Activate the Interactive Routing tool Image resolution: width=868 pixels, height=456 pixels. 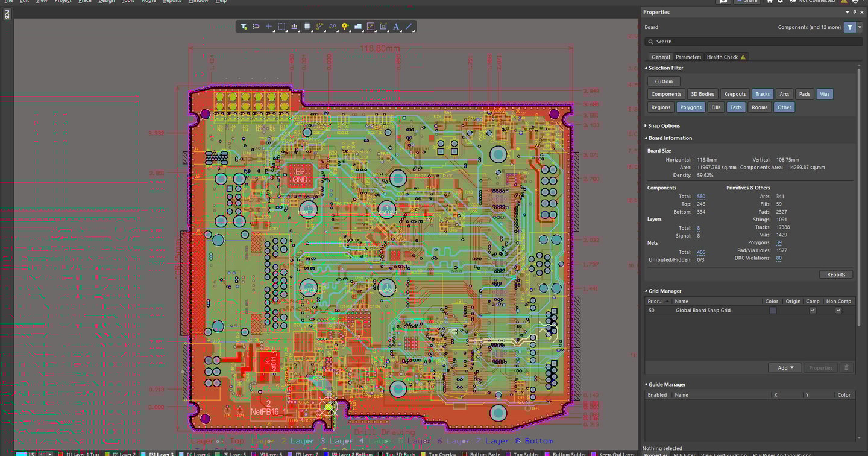[319, 27]
